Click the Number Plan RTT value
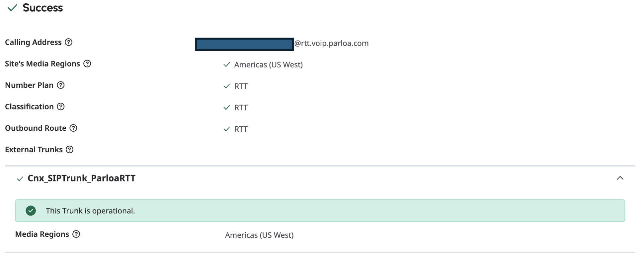Screen dimensions: 644x258 click(x=241, y=86)
